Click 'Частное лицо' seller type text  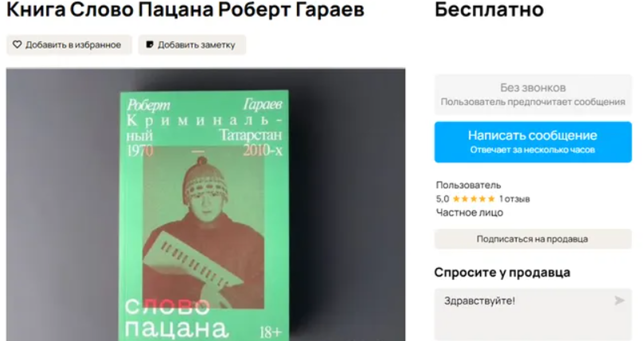[469, 213]
